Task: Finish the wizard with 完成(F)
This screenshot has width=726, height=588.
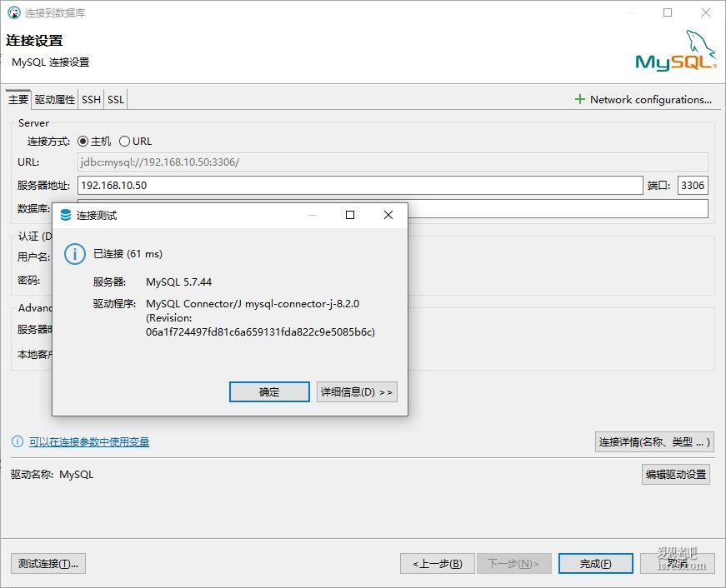Action: [x=596, y=564]
